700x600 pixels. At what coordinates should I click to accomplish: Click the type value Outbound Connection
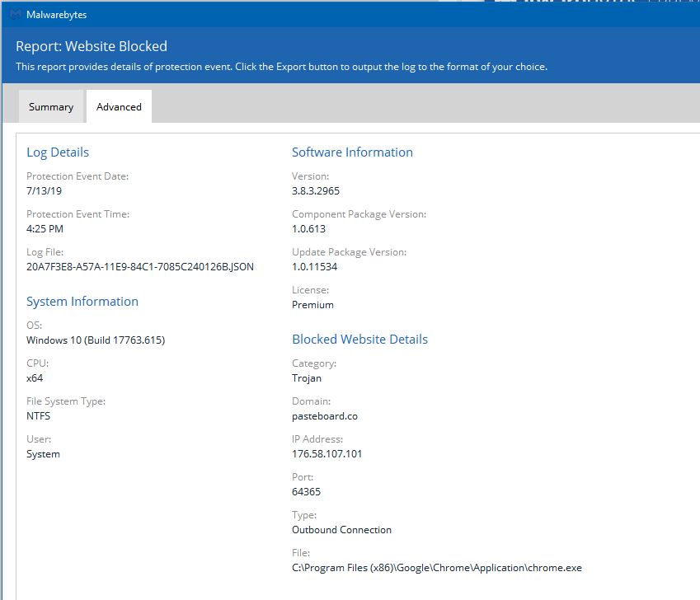point(341,529)
